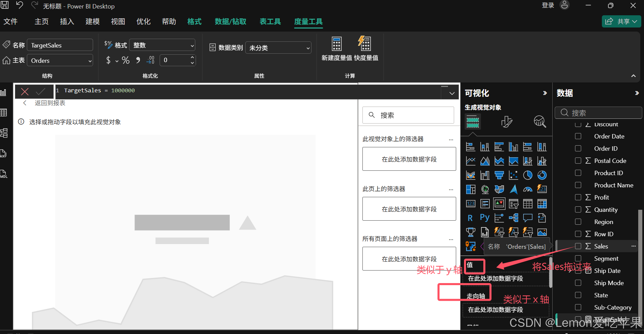644x334 pixels.
Task: Pick the waterfall chart visual
Action: click(x=485, y=175)
